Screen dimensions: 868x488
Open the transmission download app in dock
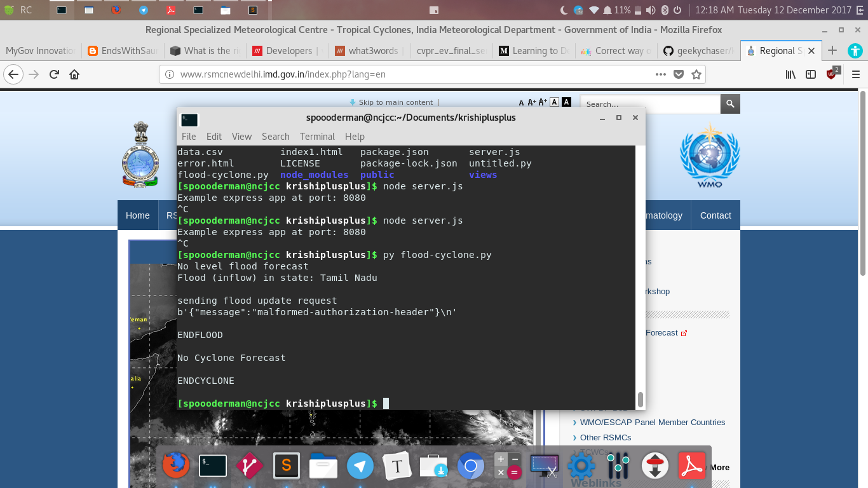point(655,467)
